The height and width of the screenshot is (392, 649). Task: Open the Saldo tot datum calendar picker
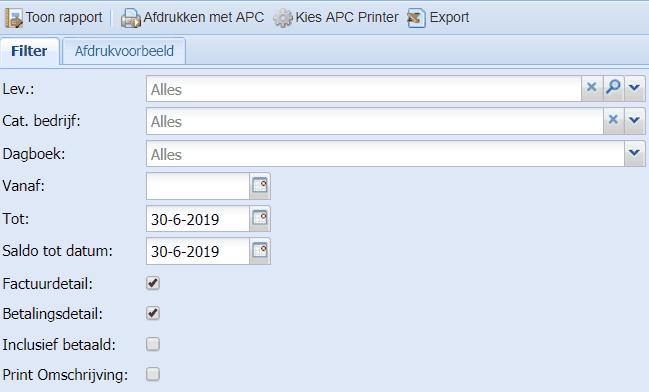tap(260, 251)
